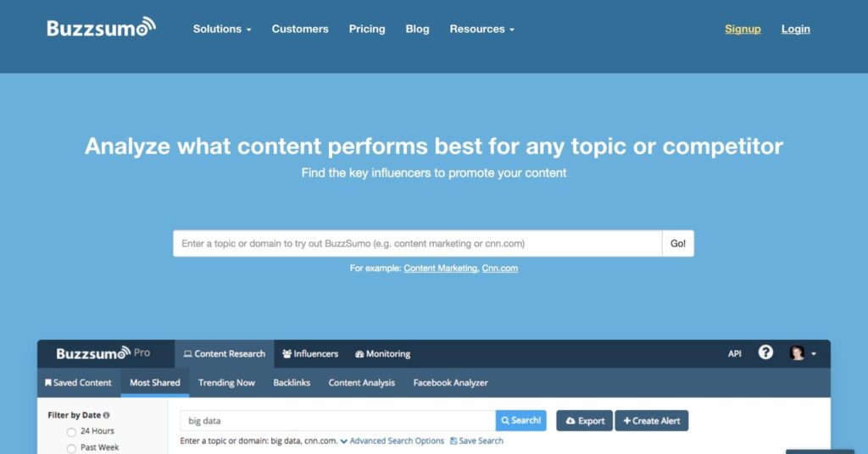
Task: Open Monitoring section with dashboard icon
Action: pyautogui.click(x=382, y=354)
